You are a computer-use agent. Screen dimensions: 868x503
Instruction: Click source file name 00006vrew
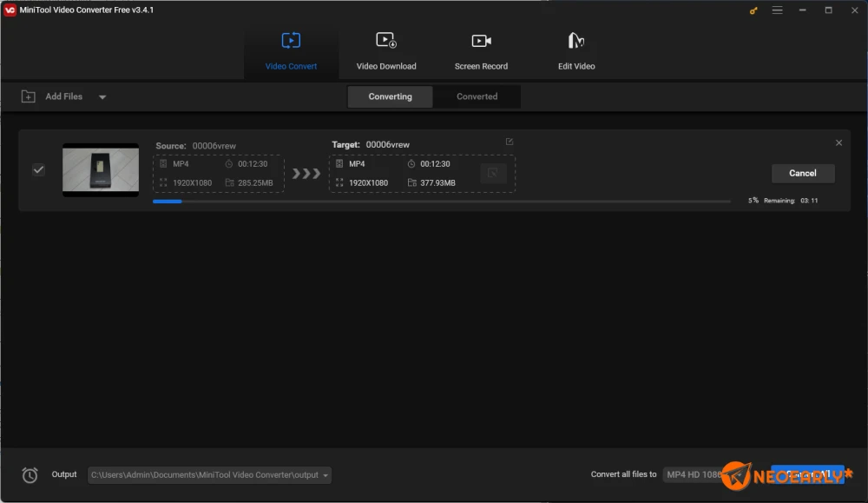[x=214, y=146]
